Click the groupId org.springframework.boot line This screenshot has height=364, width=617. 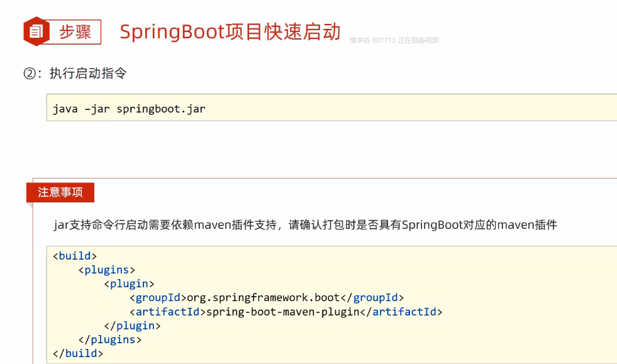pos(267,297)
